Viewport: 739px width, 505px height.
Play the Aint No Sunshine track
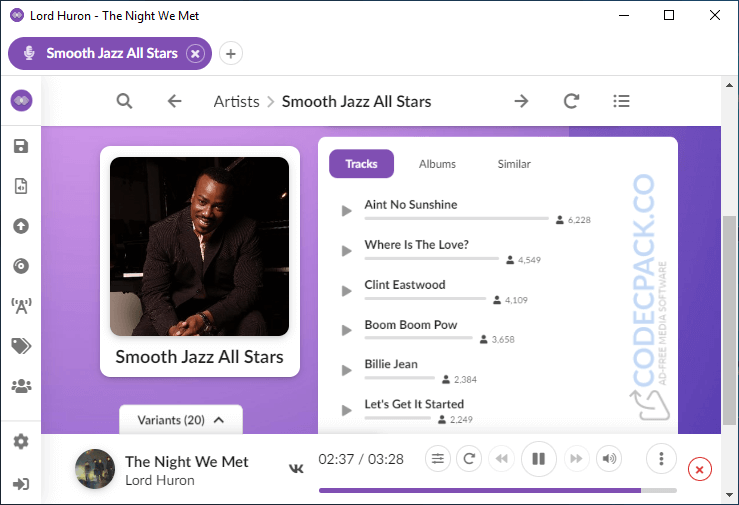tap(346, 211)
